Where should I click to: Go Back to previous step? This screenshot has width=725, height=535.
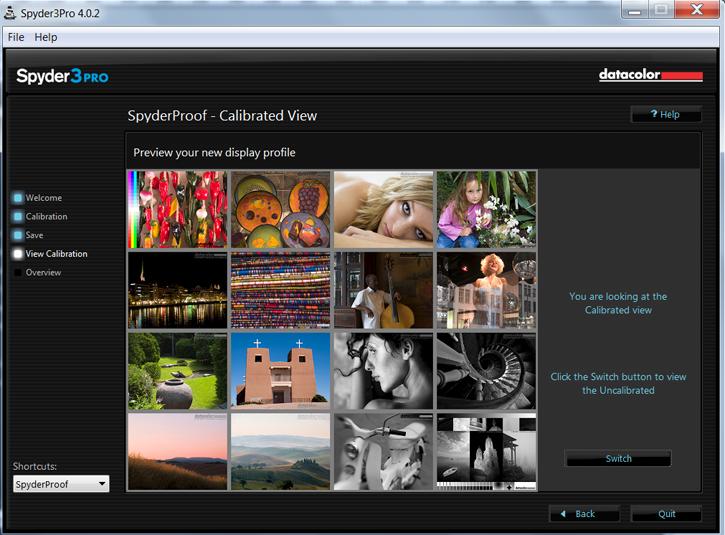coord(584,514)
